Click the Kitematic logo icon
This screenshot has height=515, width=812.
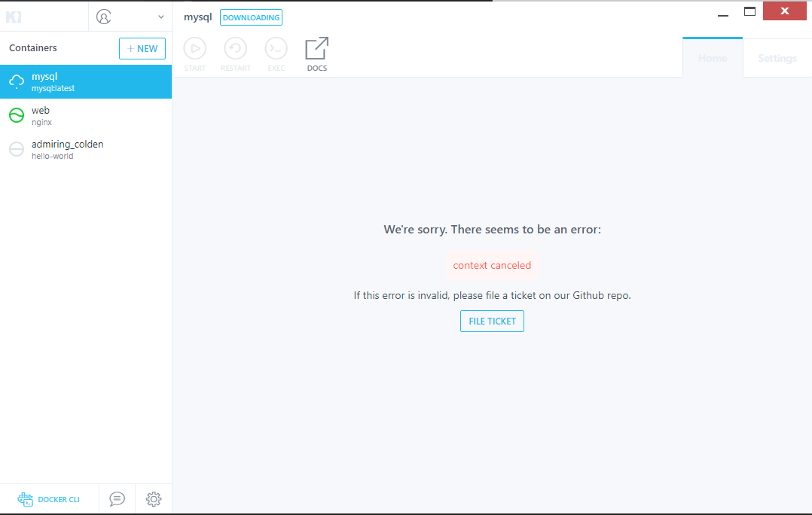[x=14, y=17]
